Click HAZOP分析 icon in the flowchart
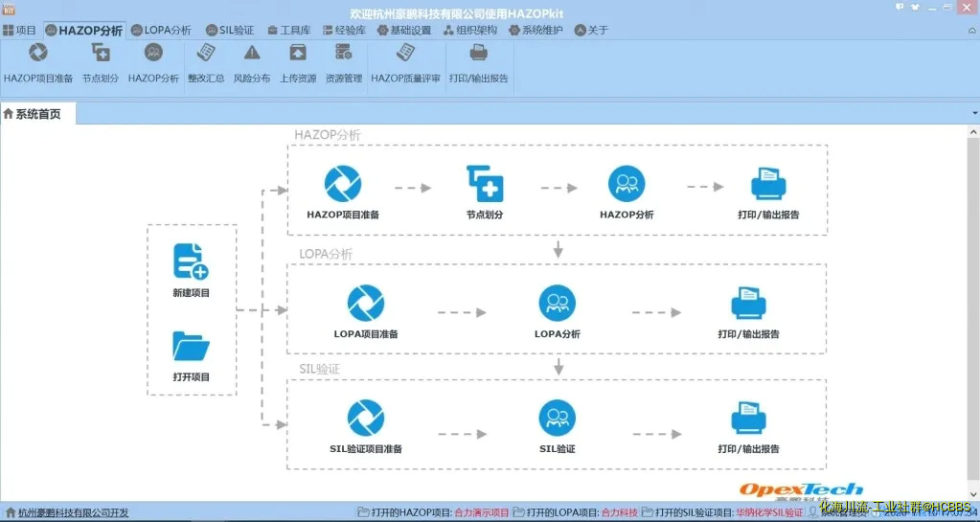The width and height of the screenshot is (980, 522). pos(627,184)
